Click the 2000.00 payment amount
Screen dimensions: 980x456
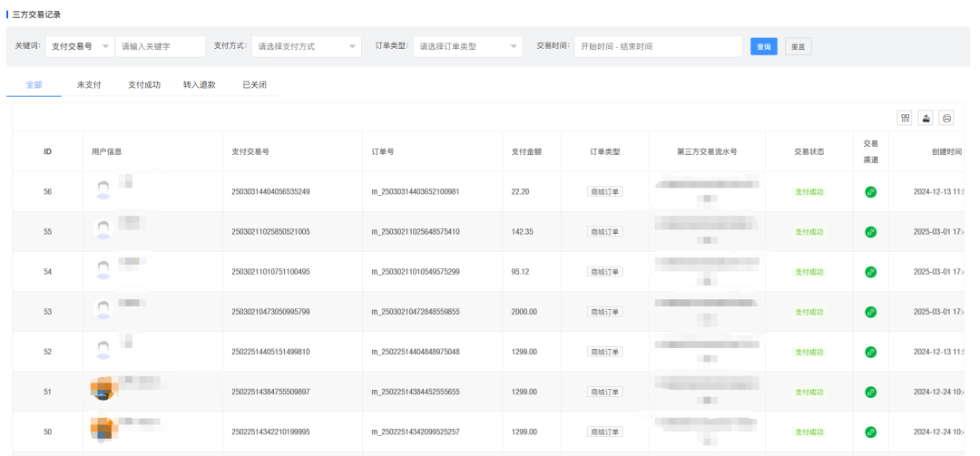coord(524,312)
